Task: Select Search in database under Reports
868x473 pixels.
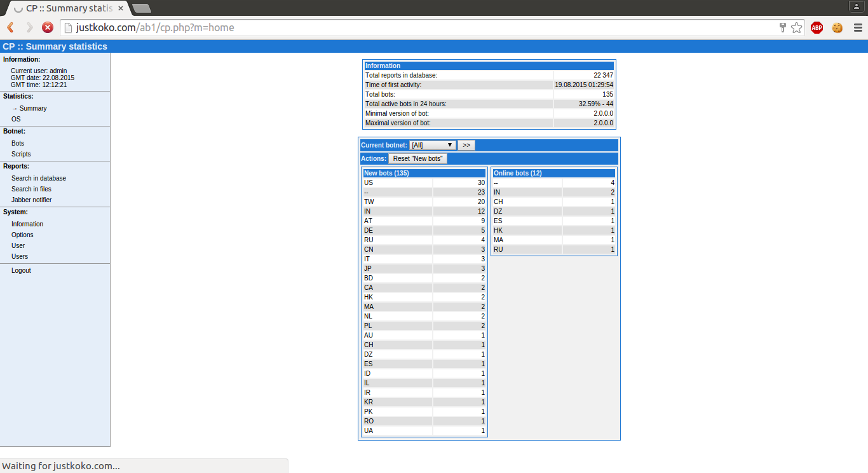Action: 39,178
